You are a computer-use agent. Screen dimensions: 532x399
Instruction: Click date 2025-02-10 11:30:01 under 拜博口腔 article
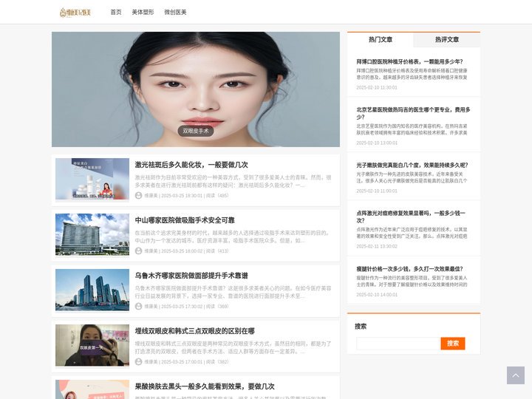[x=377, y=87]
